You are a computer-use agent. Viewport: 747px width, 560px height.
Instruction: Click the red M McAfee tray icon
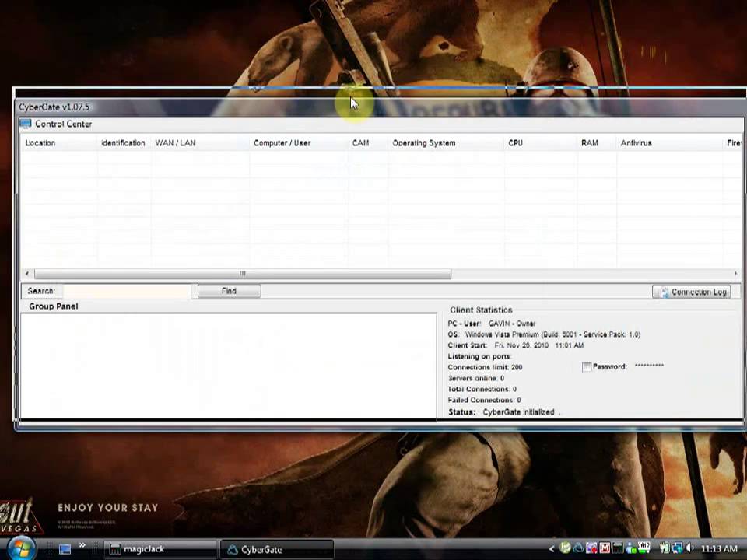click(x=605, y=548)
